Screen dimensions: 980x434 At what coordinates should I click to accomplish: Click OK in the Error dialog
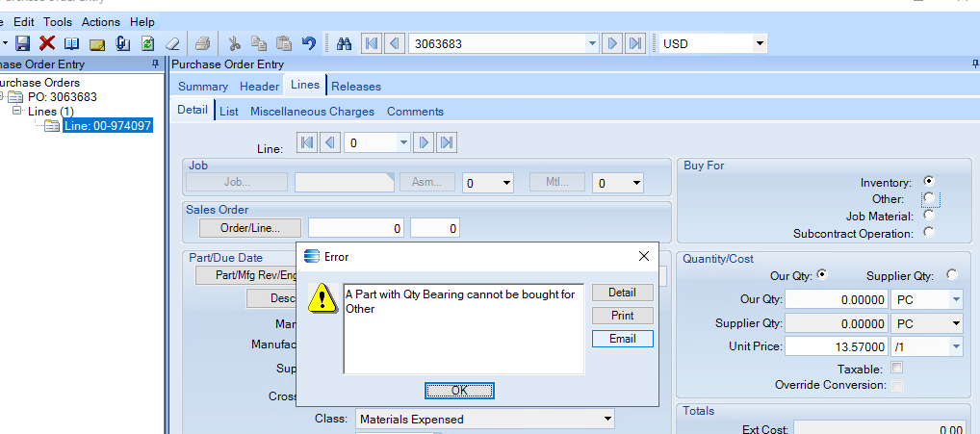pos(459,391)
